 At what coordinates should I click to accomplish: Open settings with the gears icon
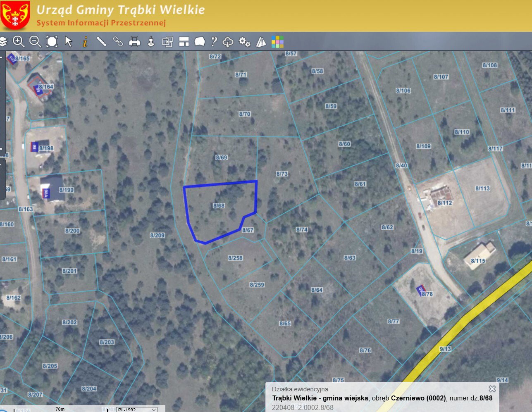tap(245, 42)
